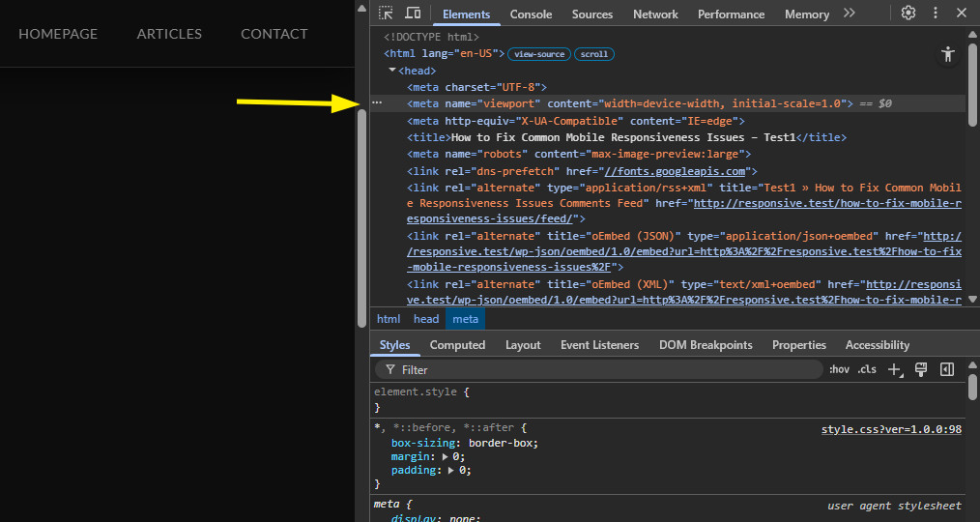Select the Layout subtab
The image size is (980, 522).
tap(523, 345)
